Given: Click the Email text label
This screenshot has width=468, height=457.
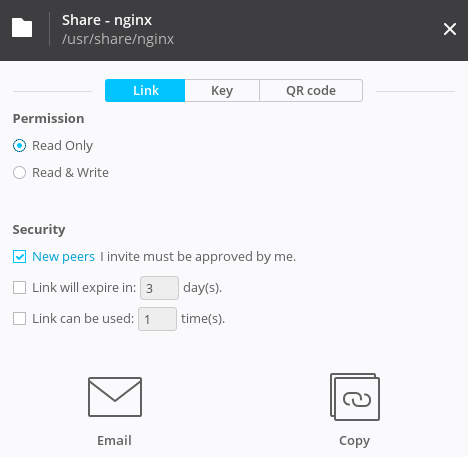Looking at the screenshot, I should point(114,441).
